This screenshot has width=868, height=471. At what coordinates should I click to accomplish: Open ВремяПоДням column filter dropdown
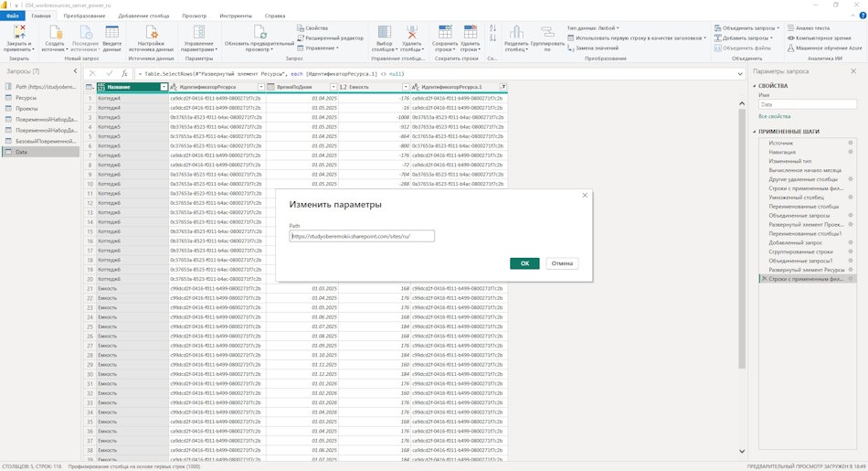pos(333,87)
